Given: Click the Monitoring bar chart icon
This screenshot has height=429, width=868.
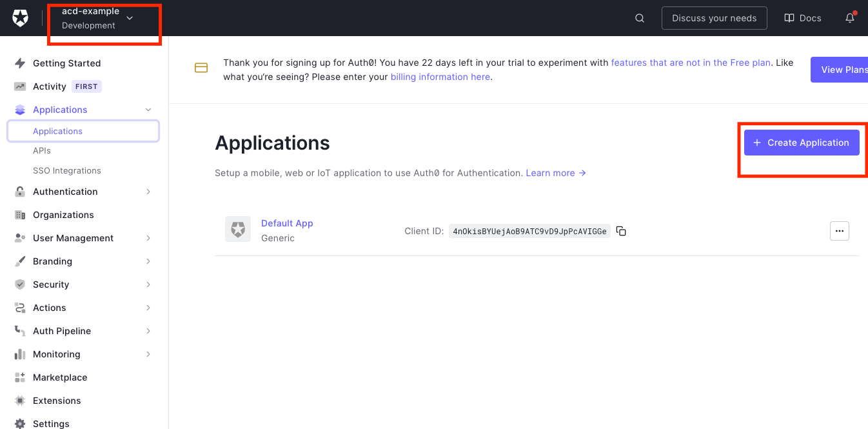Looking at the screenshot, I should pos(20,354).
